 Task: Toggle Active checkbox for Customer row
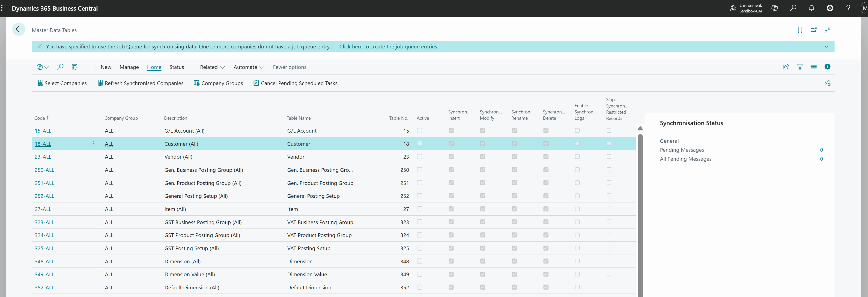click(420, 143)
